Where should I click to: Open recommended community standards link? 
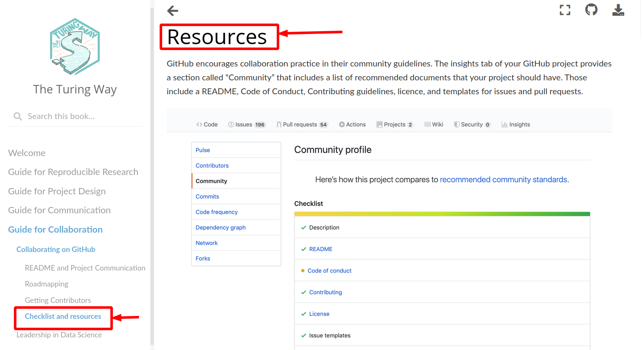(504, 180)
